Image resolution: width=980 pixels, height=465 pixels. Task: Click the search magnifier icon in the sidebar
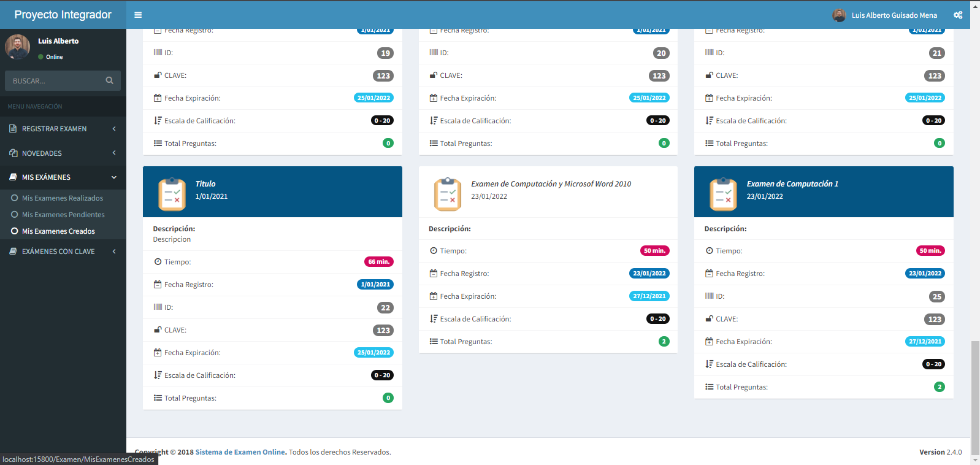109,80
